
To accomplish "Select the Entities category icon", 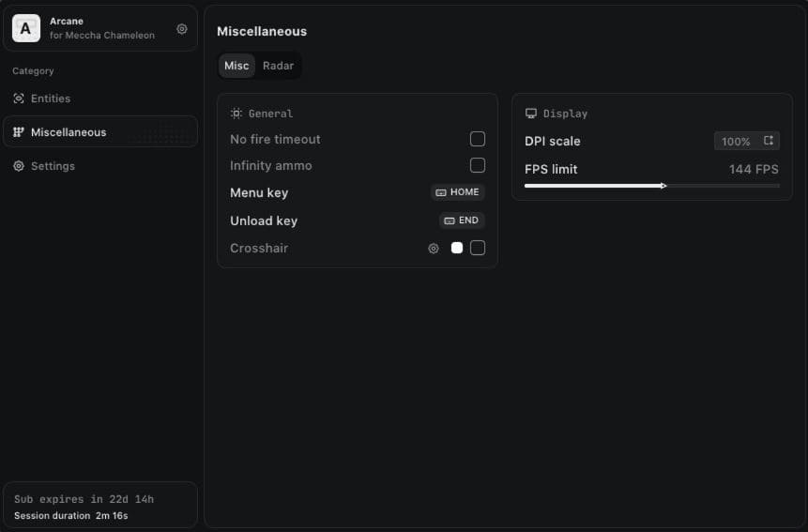I will pos(19,99).
